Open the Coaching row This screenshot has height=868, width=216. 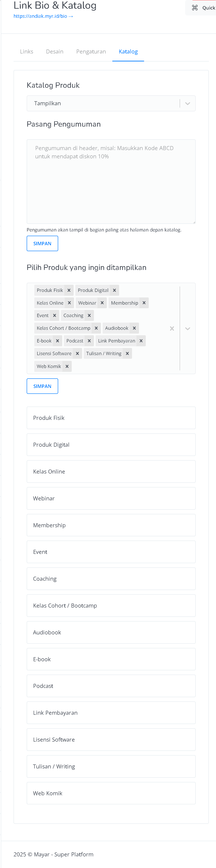111,579
